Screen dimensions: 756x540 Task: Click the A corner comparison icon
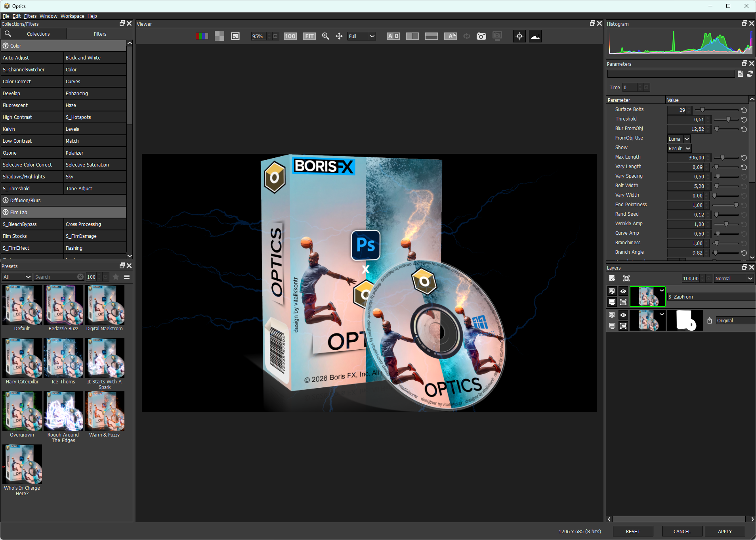click(x=450, y=36)
